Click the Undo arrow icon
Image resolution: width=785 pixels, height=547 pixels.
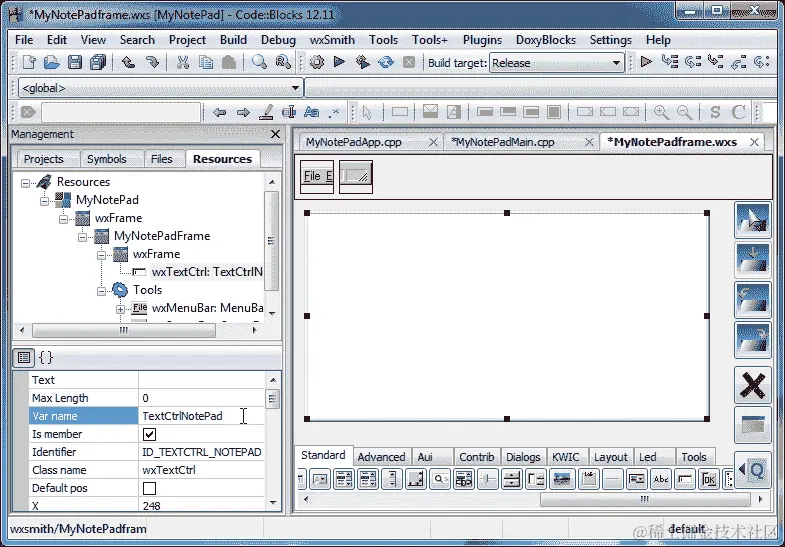coord(128,63)
